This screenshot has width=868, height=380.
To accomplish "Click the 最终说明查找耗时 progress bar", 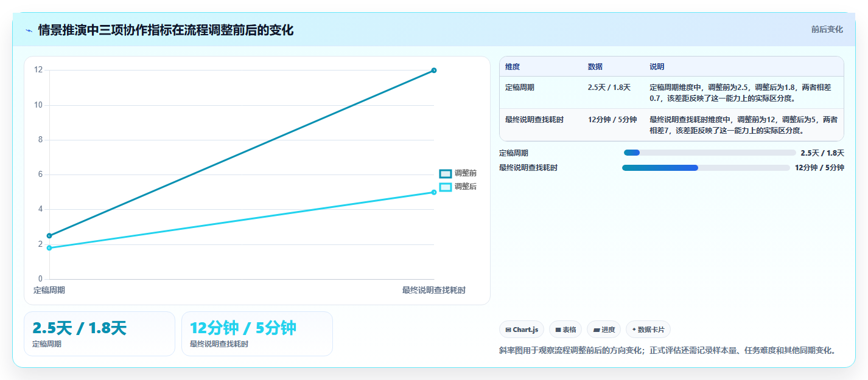I will point(706,168).
